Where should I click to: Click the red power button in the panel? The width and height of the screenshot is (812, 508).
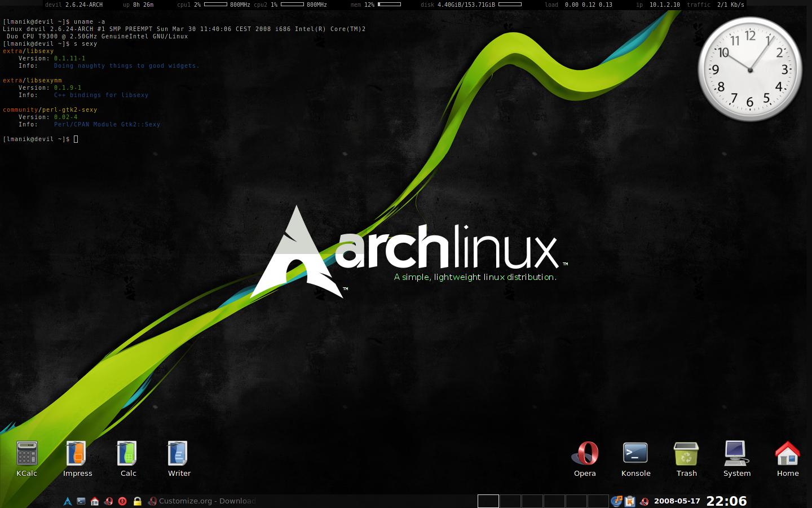(x=122, y=501)
